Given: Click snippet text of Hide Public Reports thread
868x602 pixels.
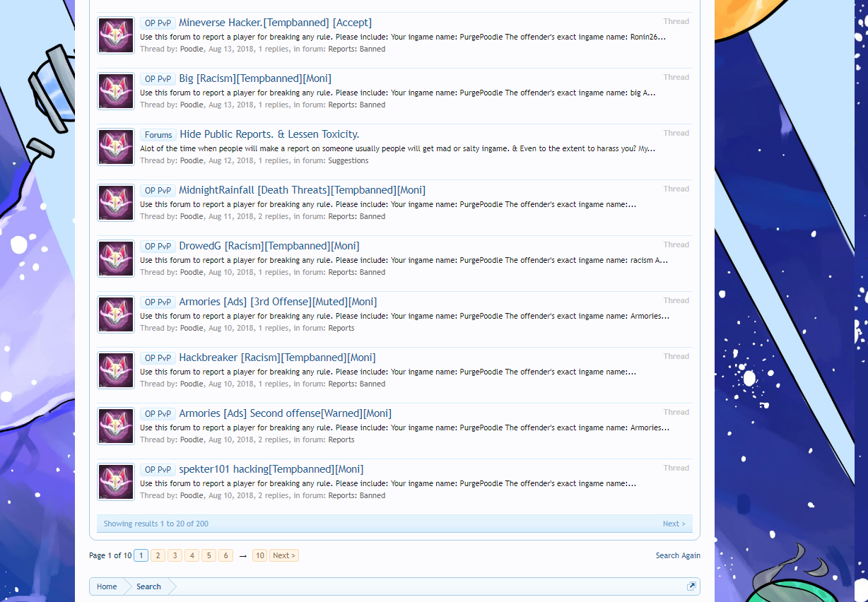Looking at the screenshot, I should click(397, 148).
